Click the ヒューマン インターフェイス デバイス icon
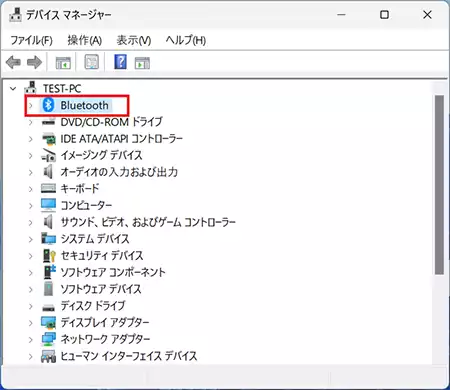This screenshot has height=390, width=450. tap(49, 356)
